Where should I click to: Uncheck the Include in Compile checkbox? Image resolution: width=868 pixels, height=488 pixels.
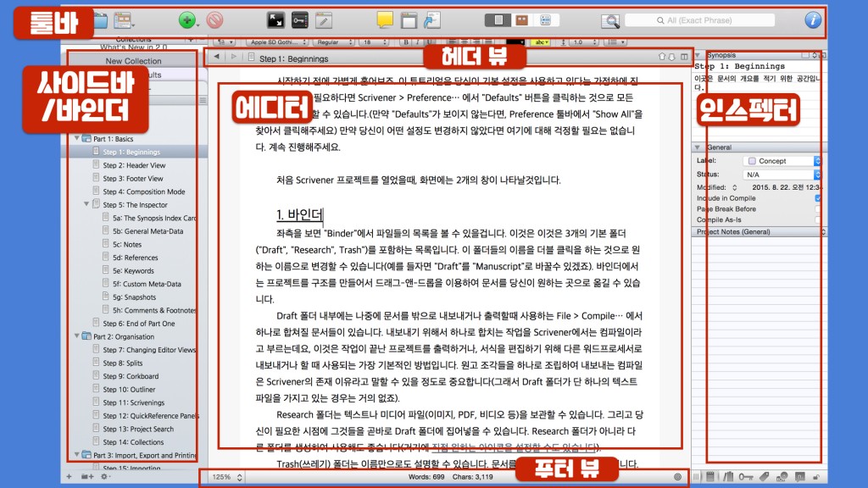pyautogui.click(x=820, y=197)
